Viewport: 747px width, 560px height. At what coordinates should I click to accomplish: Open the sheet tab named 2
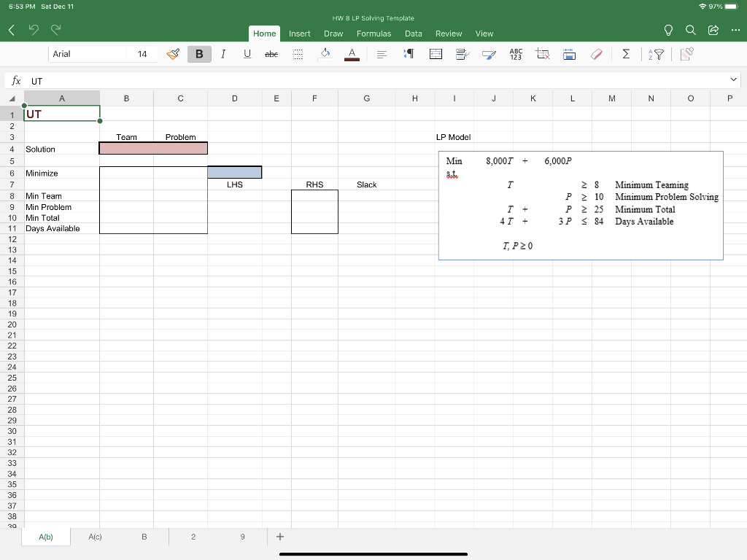193,537
